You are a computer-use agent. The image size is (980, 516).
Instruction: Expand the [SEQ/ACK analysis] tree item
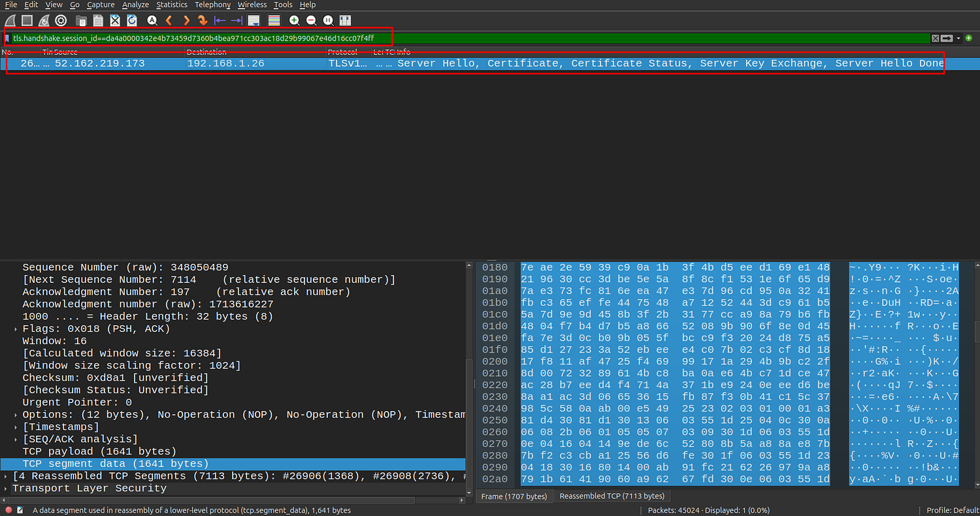pyautogui.click(x=16, y=439)
